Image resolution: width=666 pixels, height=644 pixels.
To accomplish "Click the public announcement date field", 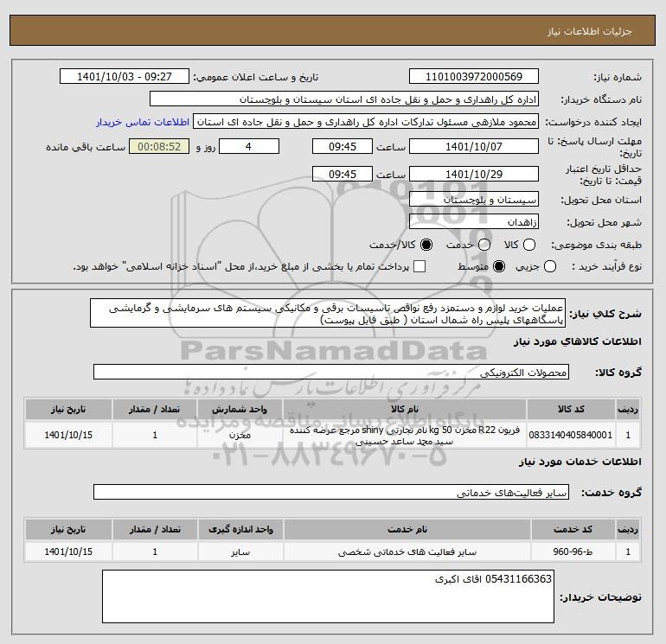I will [x=125, y=77].
